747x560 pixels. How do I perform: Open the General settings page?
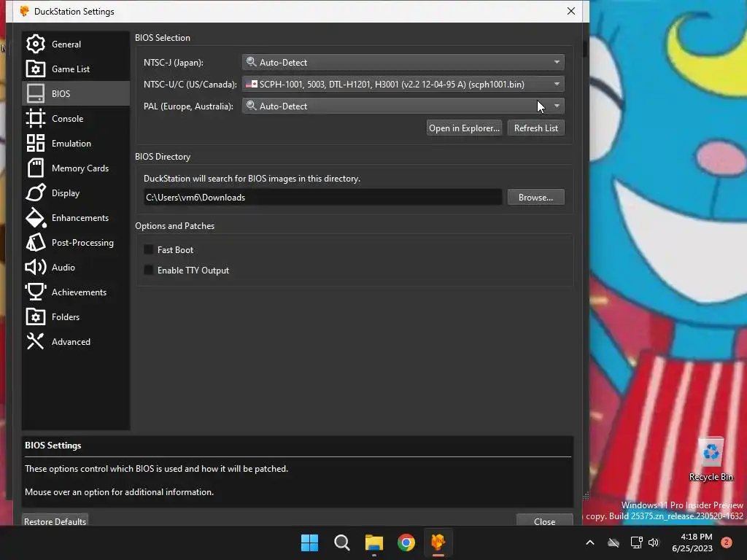coord(75,44)
